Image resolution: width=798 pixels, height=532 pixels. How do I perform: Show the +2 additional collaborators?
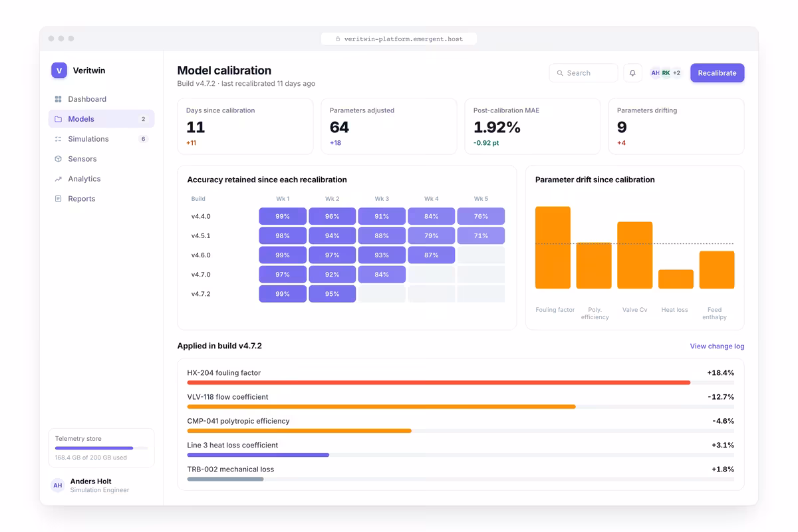(x=676, y=73)
